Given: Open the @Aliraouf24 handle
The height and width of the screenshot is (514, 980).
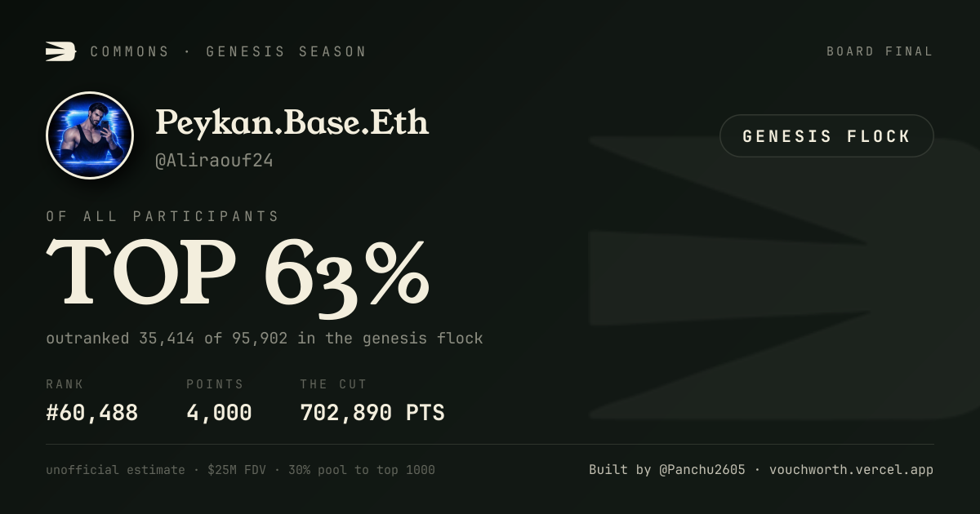Looking at the screenshot, I should tap(214, 161).
